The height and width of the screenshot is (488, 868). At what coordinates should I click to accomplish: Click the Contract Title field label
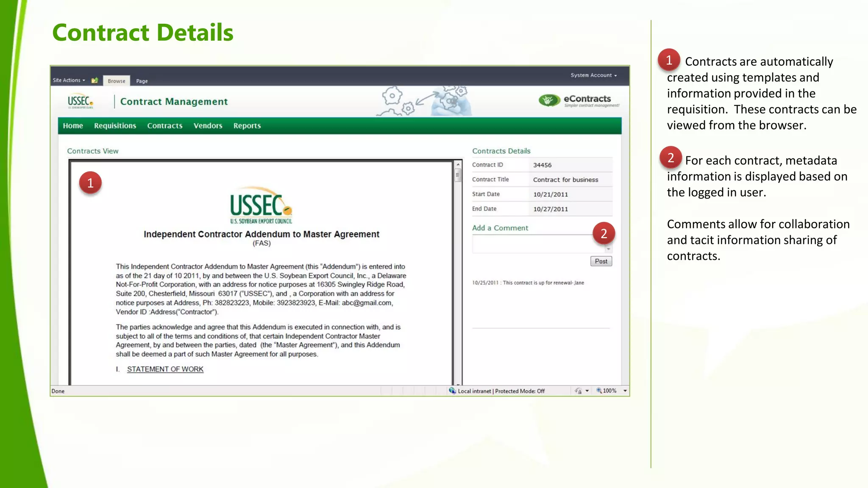coord(490,180)
